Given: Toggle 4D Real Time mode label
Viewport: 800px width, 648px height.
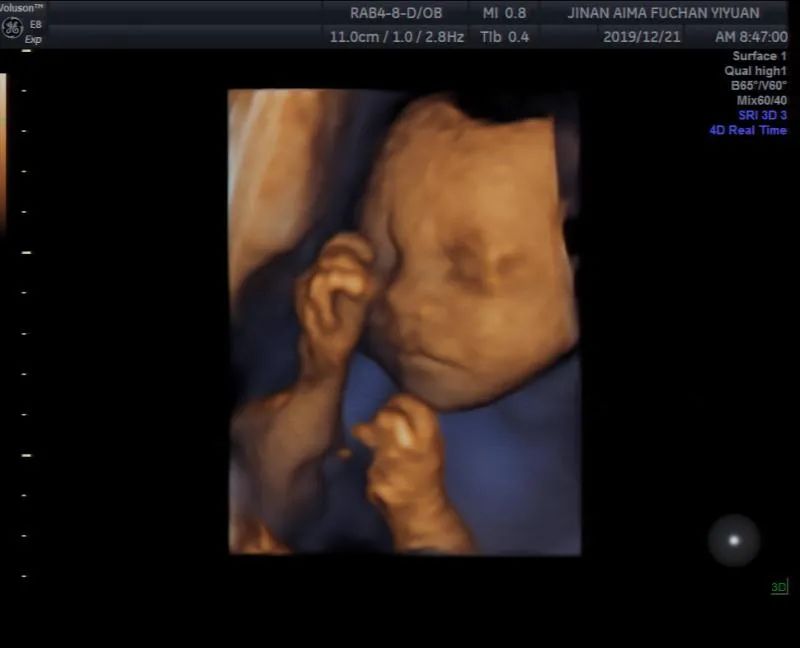Looking at the screenshot, I should click(x=748, y=131).
